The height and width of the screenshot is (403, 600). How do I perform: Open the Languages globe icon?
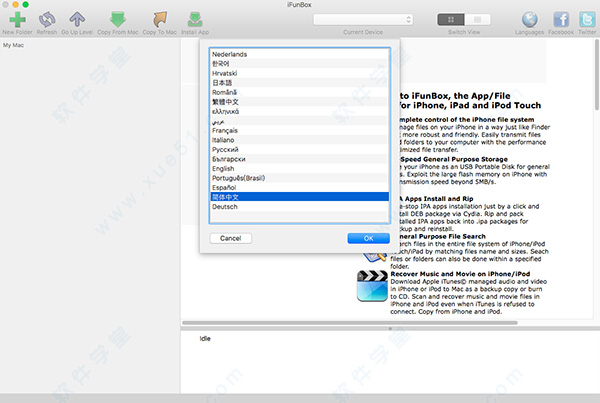(528, 19)
